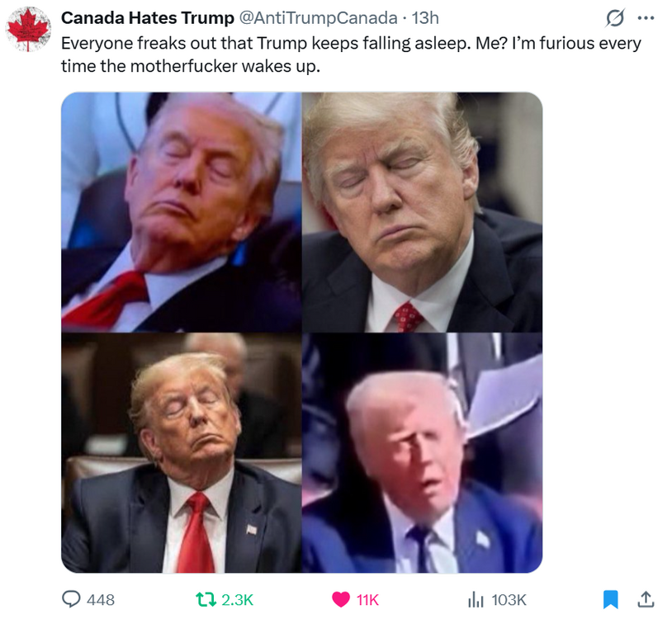Open the three-dot more options menu
672x619 pixels.
tap(646, 18)
